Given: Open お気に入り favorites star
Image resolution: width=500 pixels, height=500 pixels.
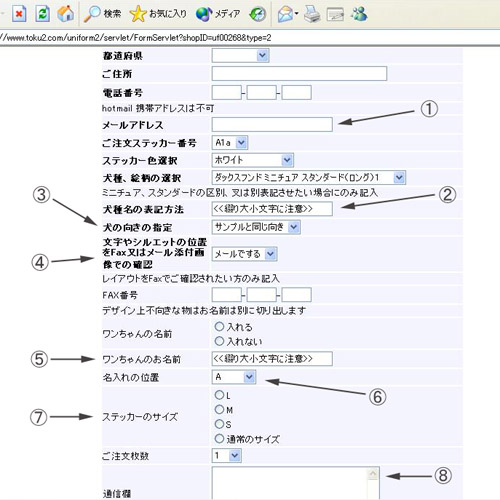Looking at the screenshot, I should (x=158, y=14).
